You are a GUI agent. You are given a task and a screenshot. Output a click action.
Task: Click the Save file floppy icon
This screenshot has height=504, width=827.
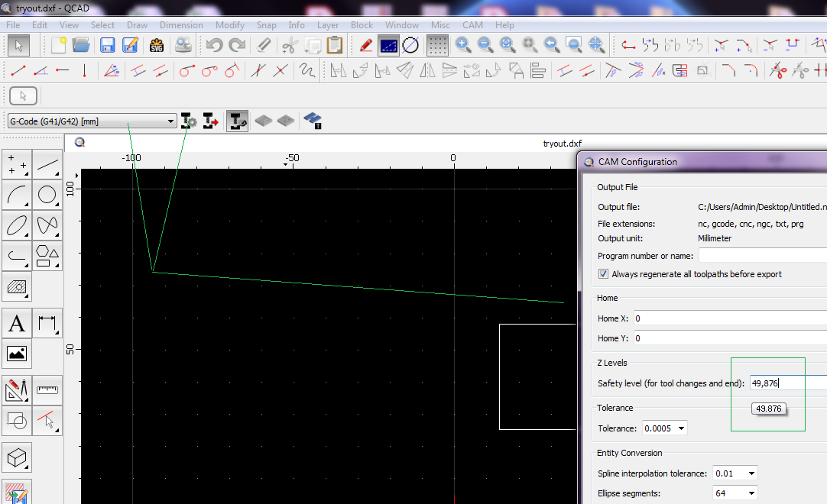point(107,45)
